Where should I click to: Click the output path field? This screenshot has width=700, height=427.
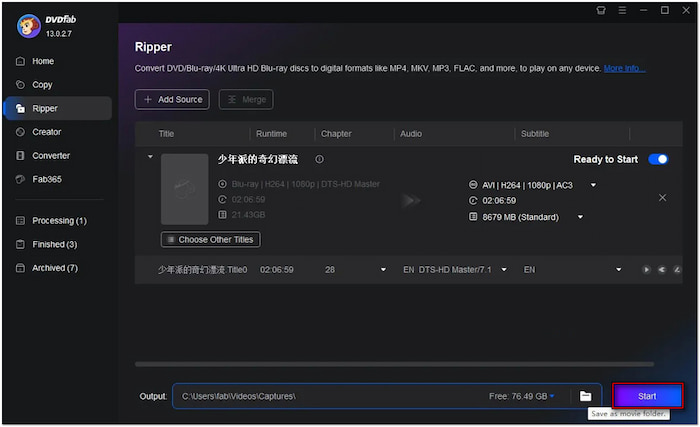point(330,396)
